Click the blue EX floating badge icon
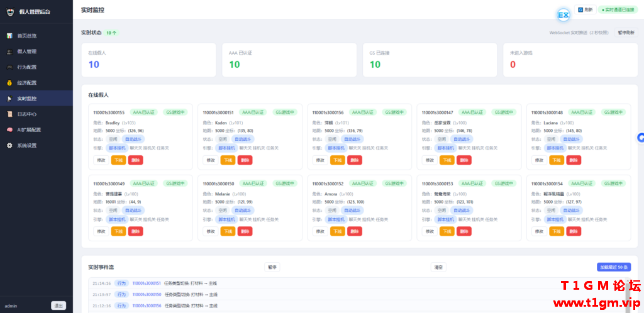 tap(563, 16)
